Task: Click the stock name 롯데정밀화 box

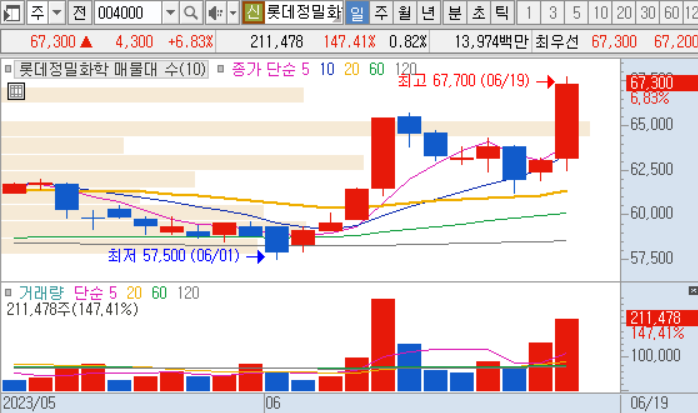Action: pyautogui.click(x=304, y=12)
